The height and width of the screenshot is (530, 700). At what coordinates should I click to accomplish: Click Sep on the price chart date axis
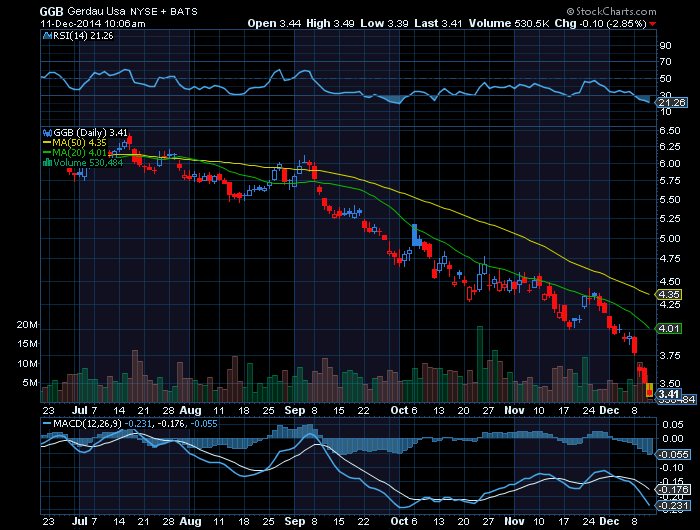[x=295, y=410]
